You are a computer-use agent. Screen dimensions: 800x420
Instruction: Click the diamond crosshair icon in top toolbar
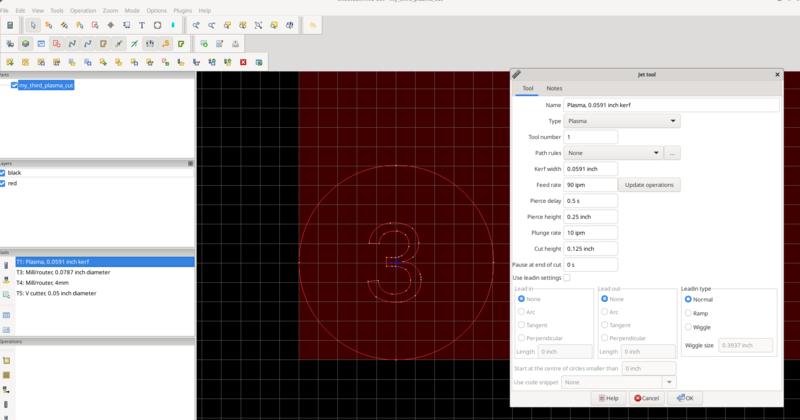[111, 25]
